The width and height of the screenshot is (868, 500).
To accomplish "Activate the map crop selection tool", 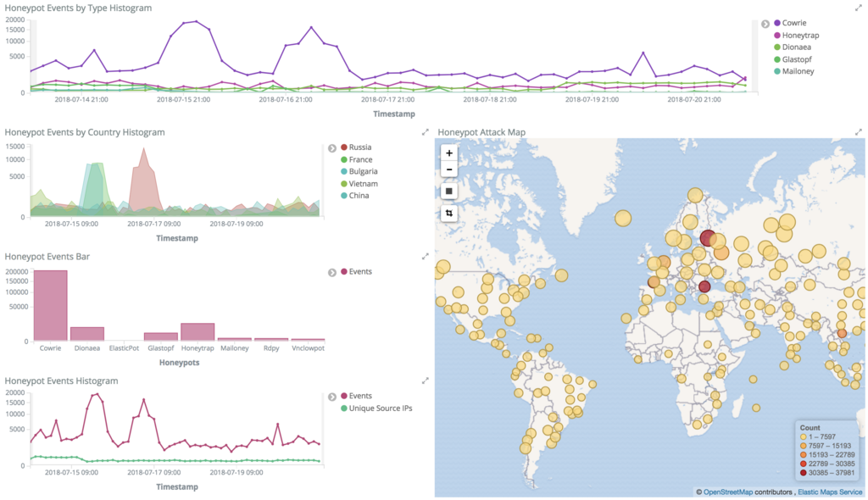I will (x=449, y=214).
